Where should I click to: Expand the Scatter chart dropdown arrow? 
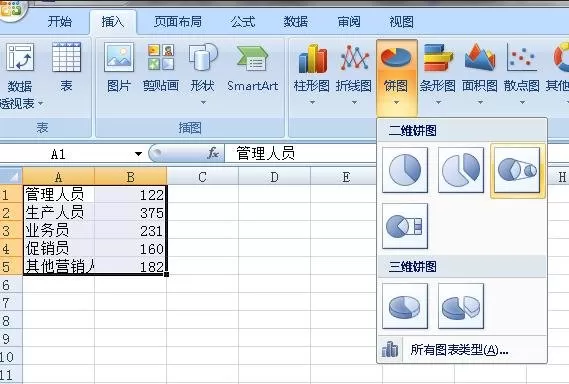click(522, 103)
